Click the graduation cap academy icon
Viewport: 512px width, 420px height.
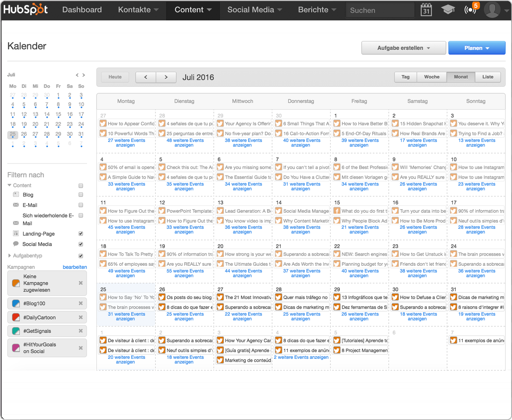pyautogui.click(x=448, y=10)
